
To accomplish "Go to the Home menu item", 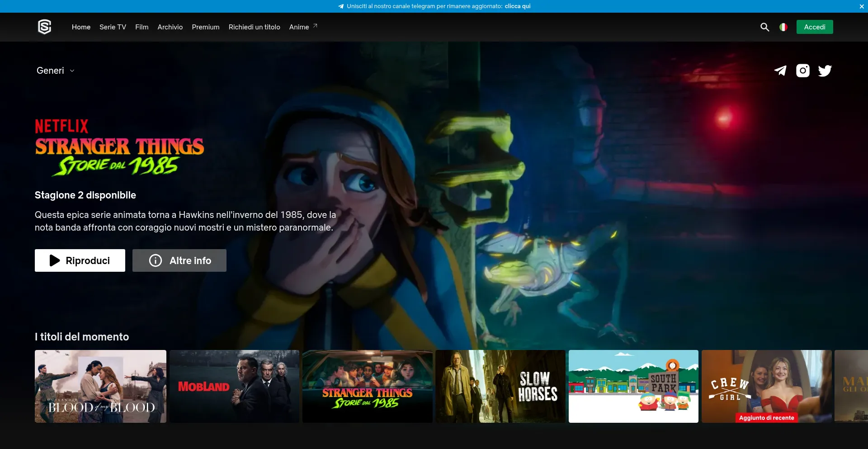I will (x=81, y=27).
